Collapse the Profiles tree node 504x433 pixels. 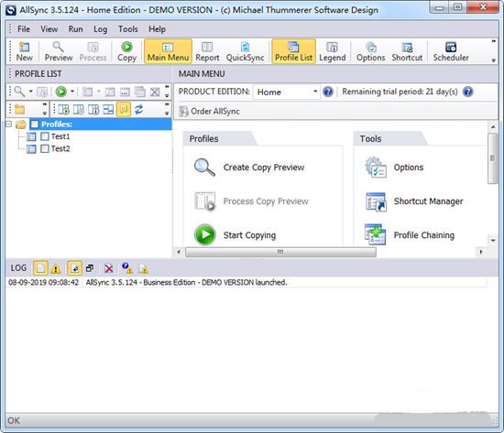coord(9,124)
